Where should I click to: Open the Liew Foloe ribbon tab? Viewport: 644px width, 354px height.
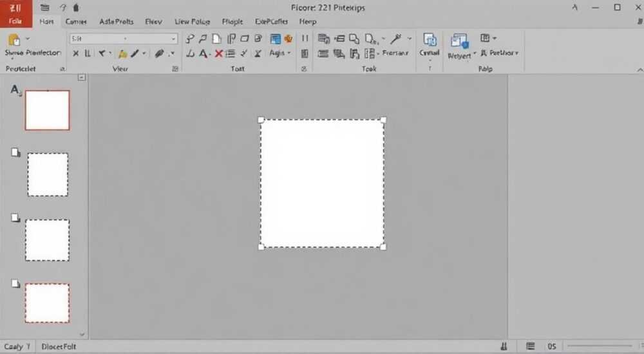(x=192, y=21)
